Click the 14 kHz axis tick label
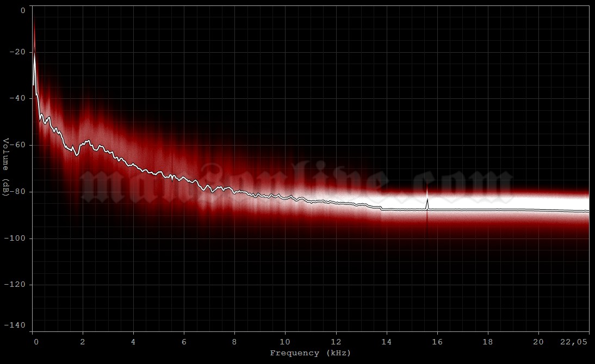 [387, 342]
